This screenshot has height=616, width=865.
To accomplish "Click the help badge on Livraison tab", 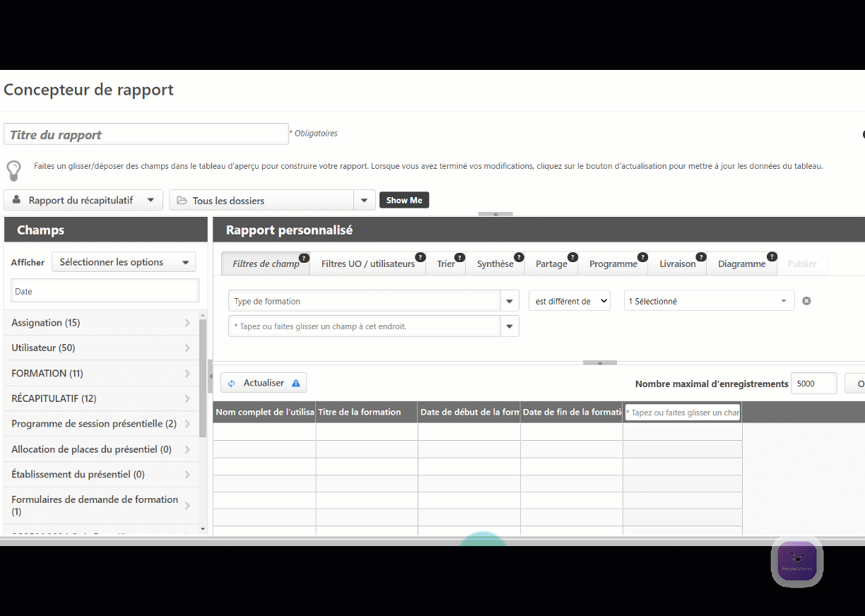I will point(701,258).
